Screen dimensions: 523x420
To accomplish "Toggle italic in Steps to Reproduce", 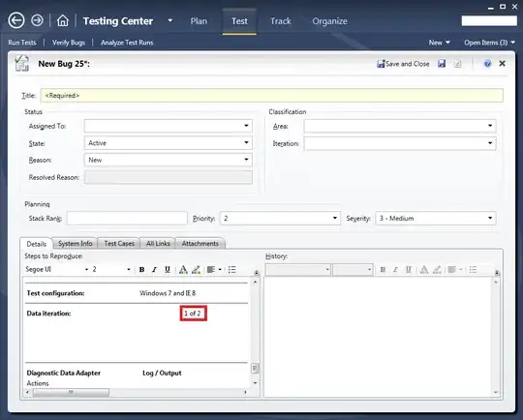I will [154, 270].
